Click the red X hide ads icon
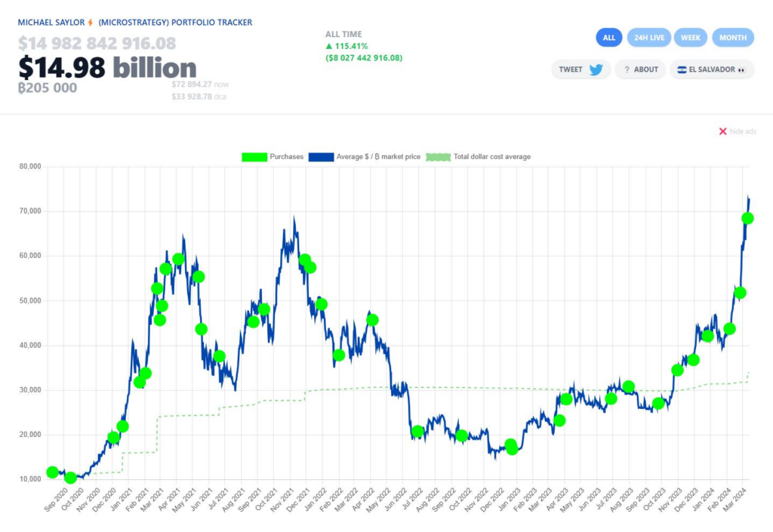This screenshot has height=532, width=773. [x=722, y=131]
